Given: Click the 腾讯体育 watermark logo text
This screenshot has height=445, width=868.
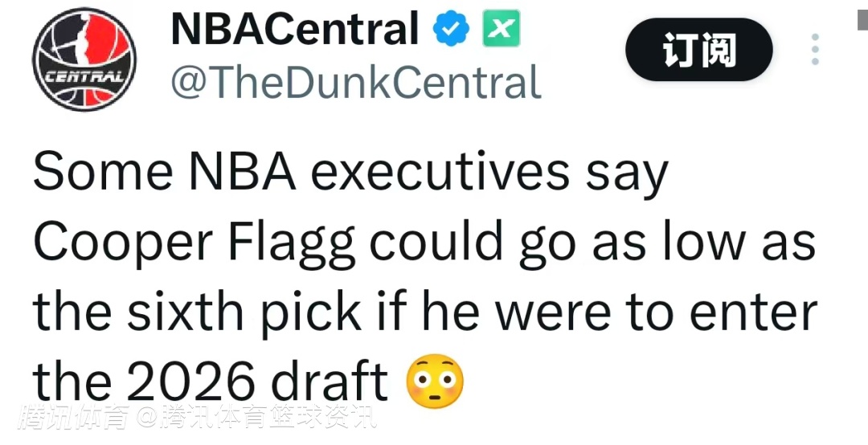Looking at the screenshot, I should click(72, 416).
